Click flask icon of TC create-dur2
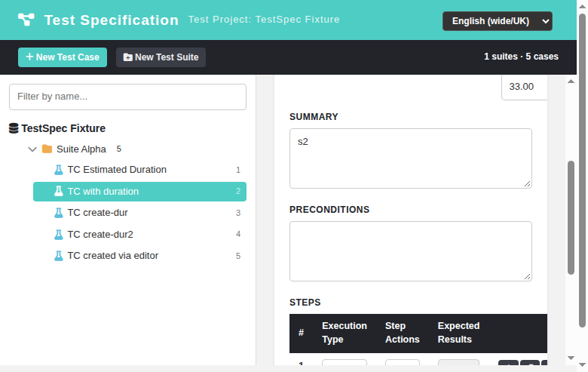The width and height of the screenshot is (588, 372). pos(59,235)
